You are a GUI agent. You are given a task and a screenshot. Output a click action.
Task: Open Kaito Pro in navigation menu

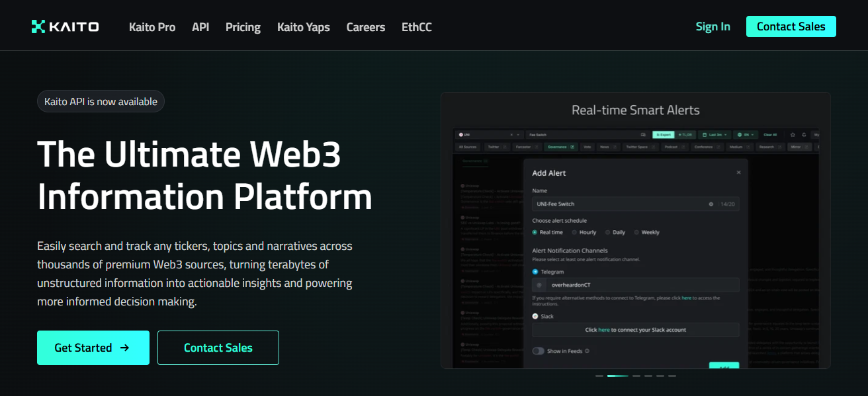coord(152,27)
